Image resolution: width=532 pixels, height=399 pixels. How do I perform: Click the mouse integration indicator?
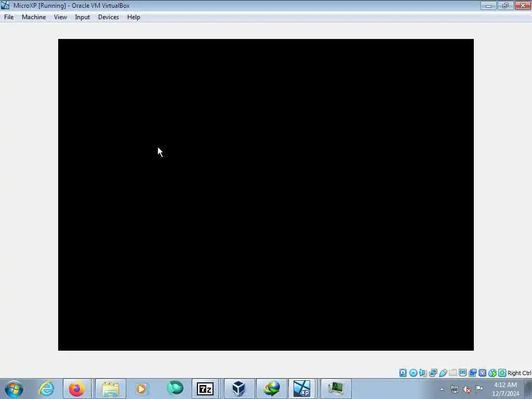493,373
